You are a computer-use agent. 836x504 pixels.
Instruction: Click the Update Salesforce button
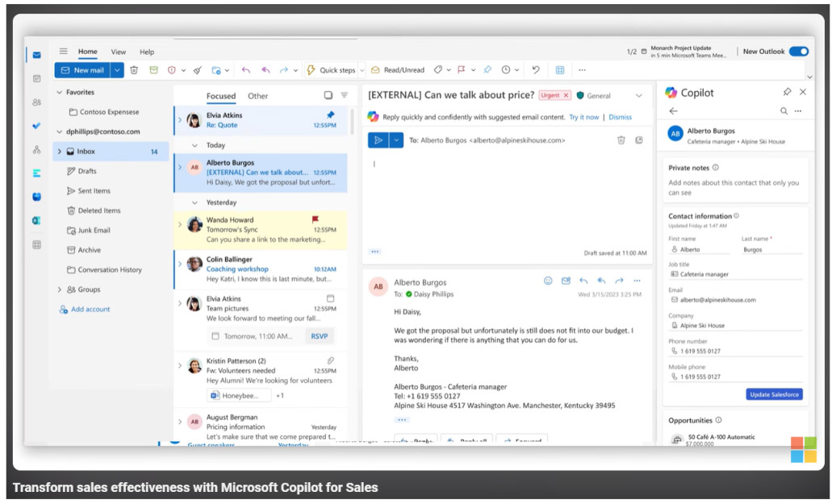click(774, 394)
